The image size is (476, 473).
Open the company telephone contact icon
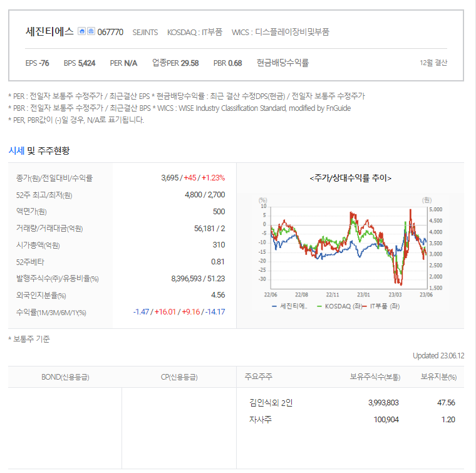click(91, 31)
